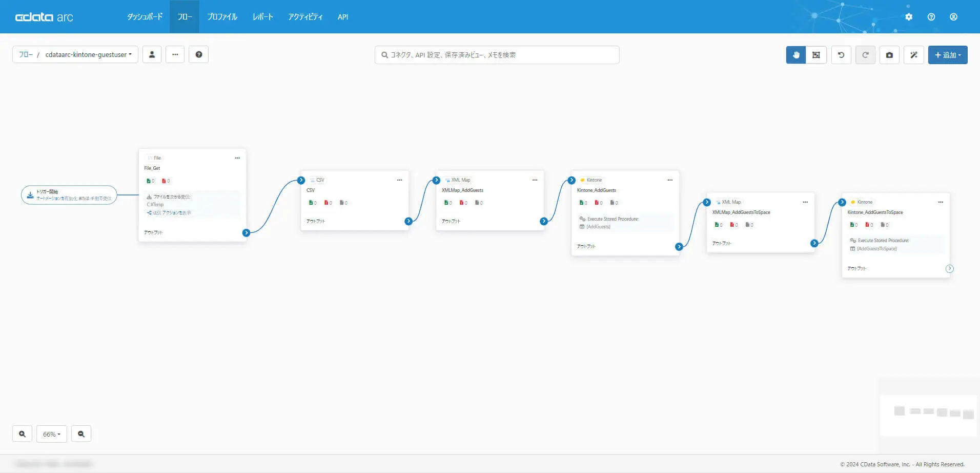
Task: Click the zoom in magnifier button
Action: (x=22, y=434)
